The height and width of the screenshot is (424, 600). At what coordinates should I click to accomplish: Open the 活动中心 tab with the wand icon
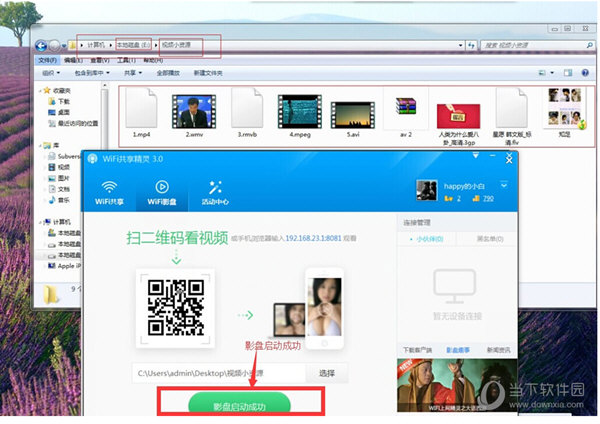(215, 193)
